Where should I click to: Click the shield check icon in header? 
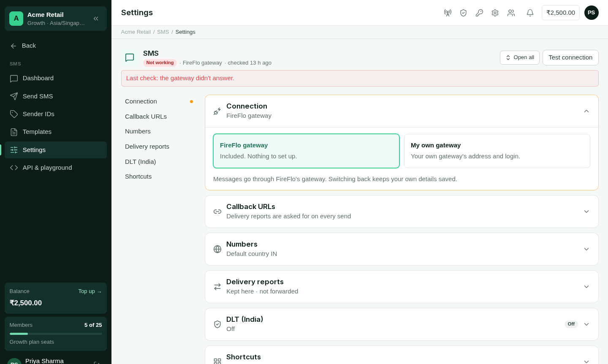(x=463, y=13)
